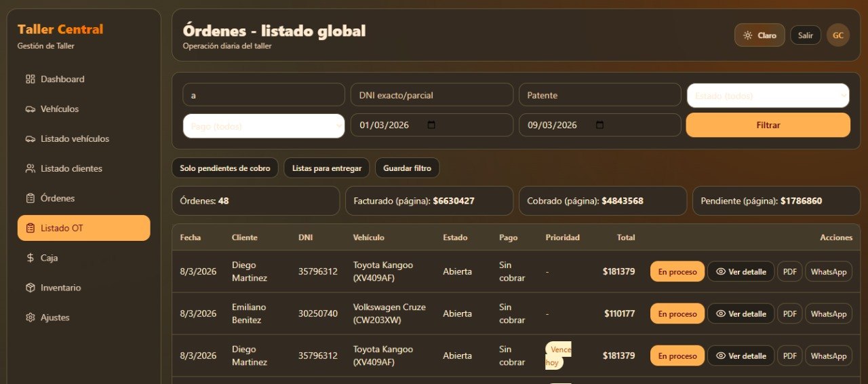Click the Inventario box icon
868x384 pixels.
[x=30, y=288]
